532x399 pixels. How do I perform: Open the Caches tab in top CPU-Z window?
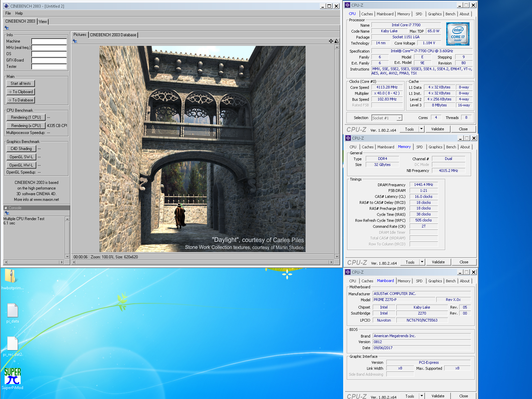[x=367, y=14]
